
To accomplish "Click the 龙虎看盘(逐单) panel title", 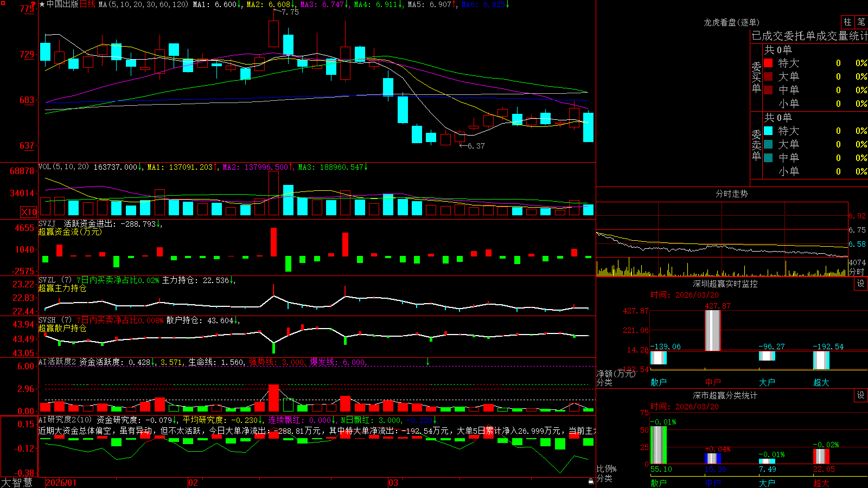I will [x=731, y=22].
